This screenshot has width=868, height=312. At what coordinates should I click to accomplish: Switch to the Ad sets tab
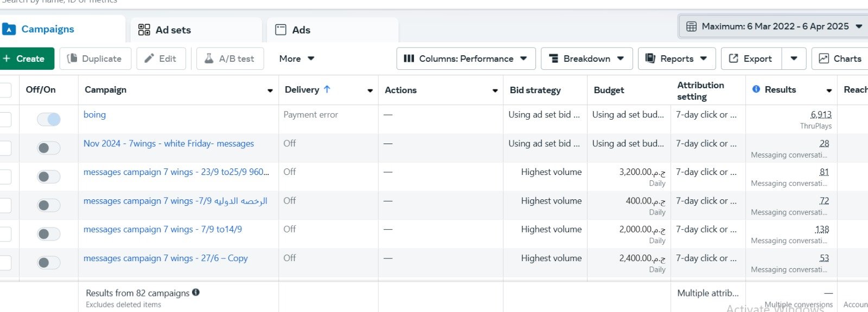tap(196, 30)
